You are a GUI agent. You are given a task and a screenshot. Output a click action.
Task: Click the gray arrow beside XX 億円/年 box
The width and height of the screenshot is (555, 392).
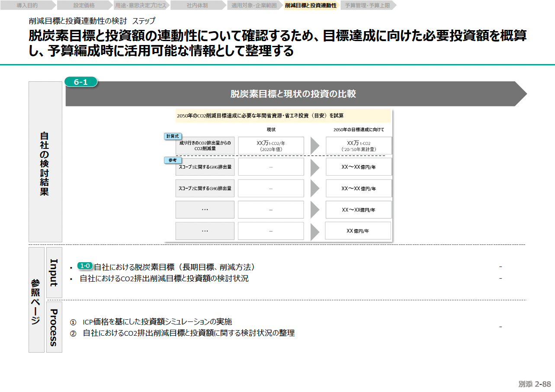click(315, 231)
